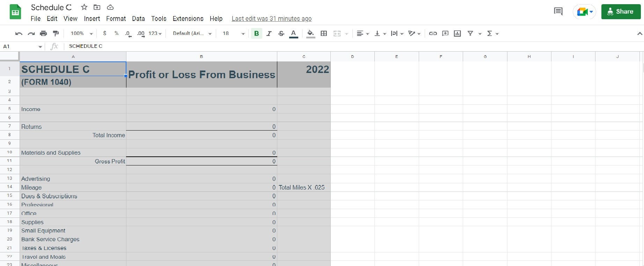Click the Undo icon

19,34
